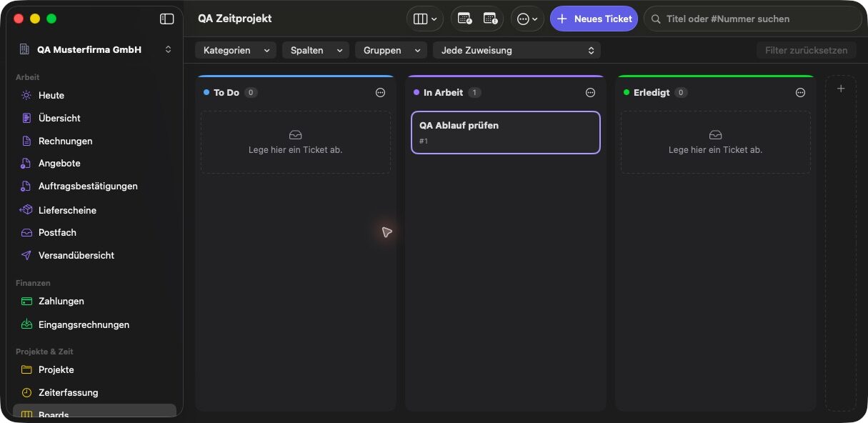Open the Erledigt column options menu
This screenshot has width=868, height=423.
[x=800, y=92]
